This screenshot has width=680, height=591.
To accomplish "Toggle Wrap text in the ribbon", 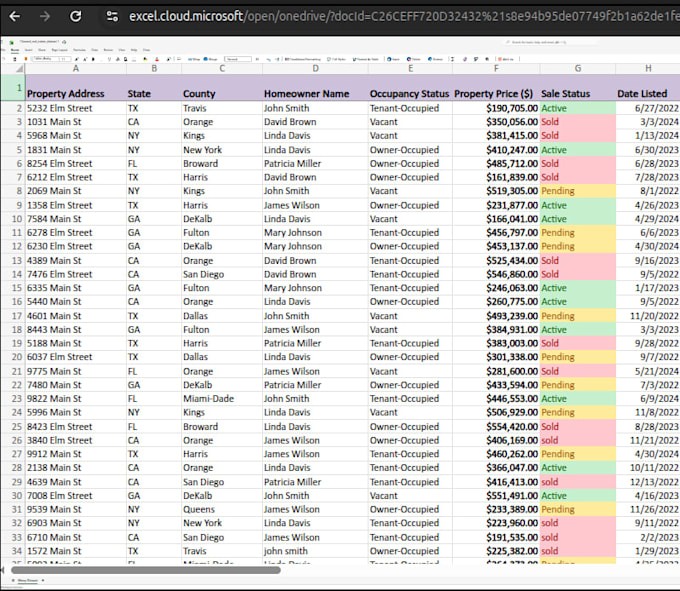I will [193, 59].
